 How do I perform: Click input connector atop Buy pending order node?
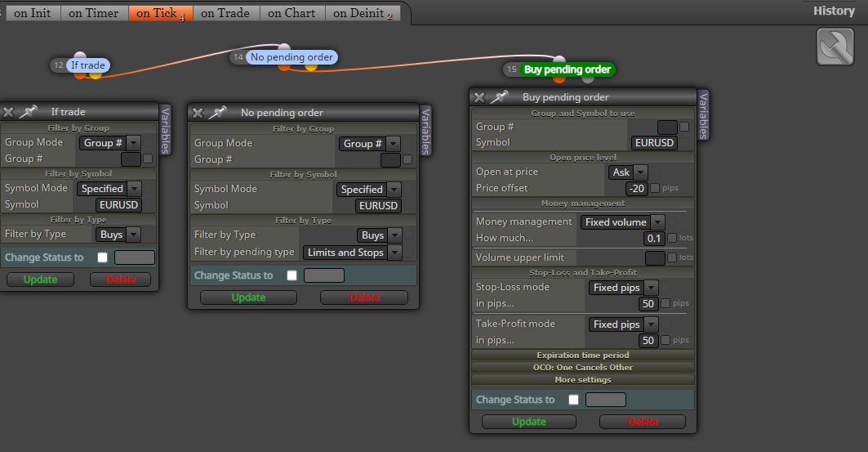(559, 60)
